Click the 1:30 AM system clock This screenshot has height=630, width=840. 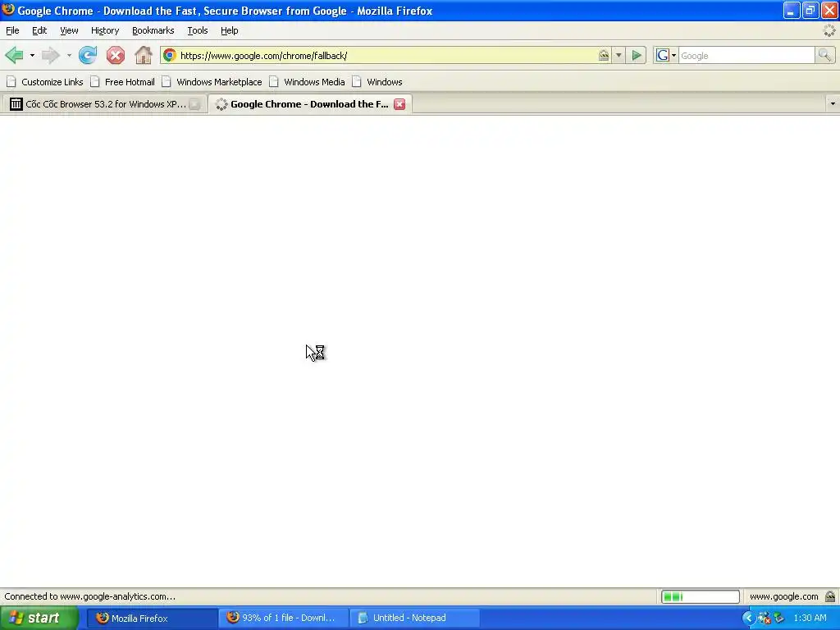point(810,618)
